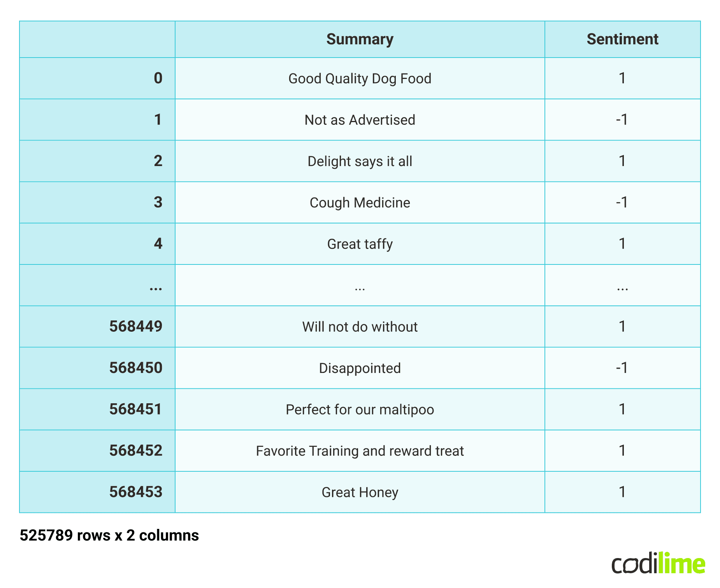Click the "Great taffy" cell
Viewport: 720px width, 588px height.
click(x=360, y=244)
